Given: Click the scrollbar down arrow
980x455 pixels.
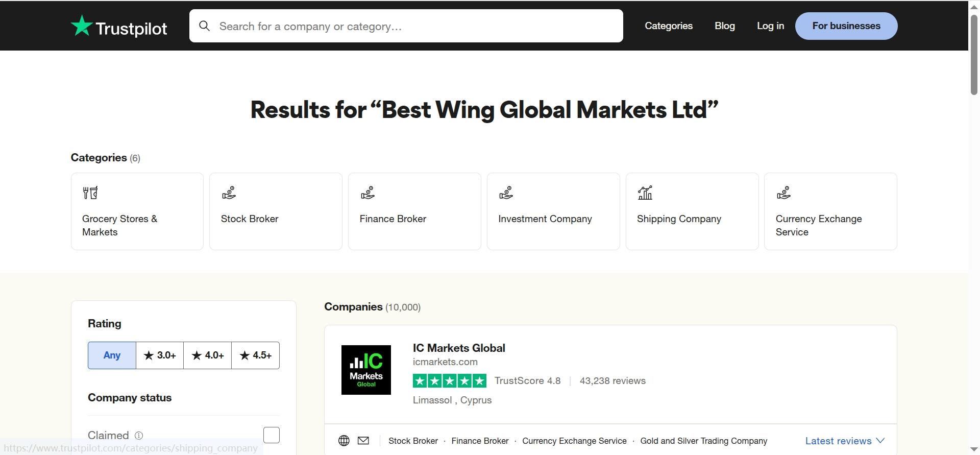Looking at the screenshot, I should pyautogui.click(x=974, y=449).
